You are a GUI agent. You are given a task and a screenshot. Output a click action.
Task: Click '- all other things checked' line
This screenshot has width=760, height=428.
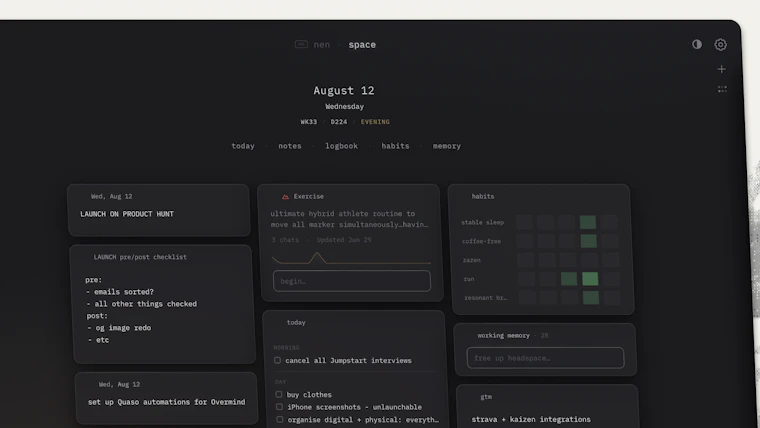point(142,304)
